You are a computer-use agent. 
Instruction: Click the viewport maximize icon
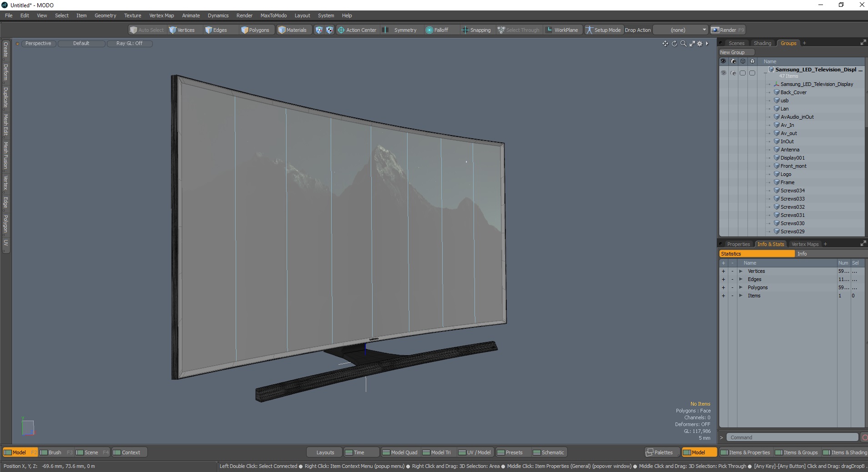pyautogui.click(x=692, y=44)
